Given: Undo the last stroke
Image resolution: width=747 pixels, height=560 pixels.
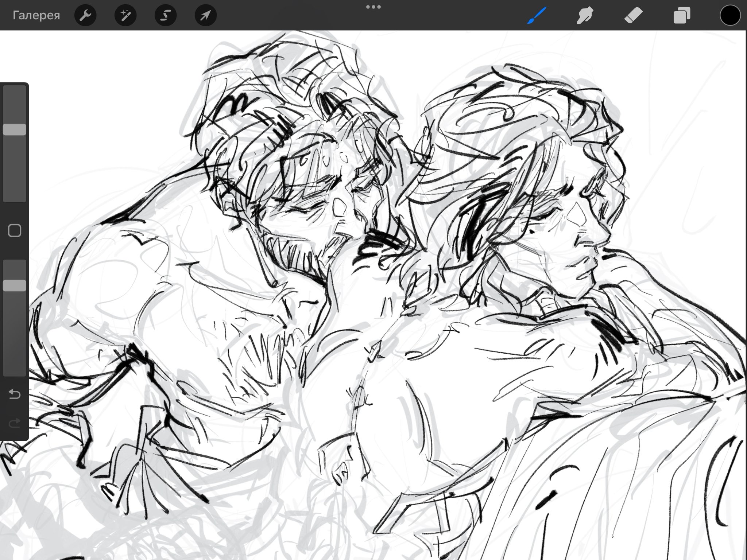Looking at the screenshot, I should click(x=15, y=394).
